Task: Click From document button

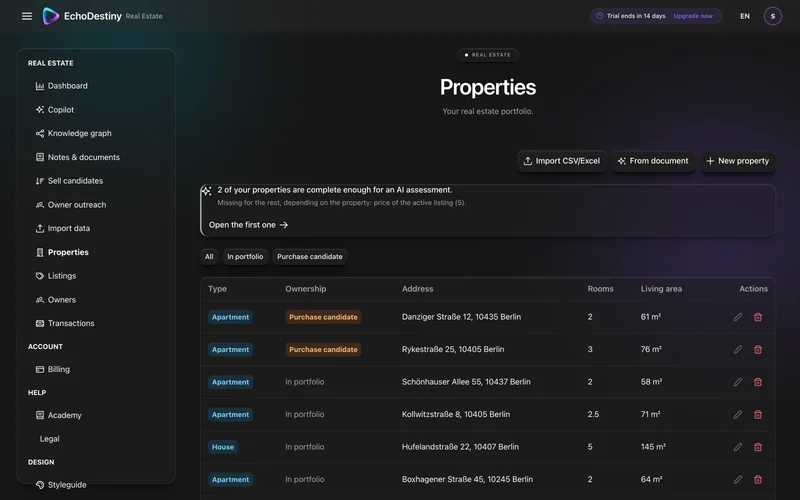Action: [653, 161]
